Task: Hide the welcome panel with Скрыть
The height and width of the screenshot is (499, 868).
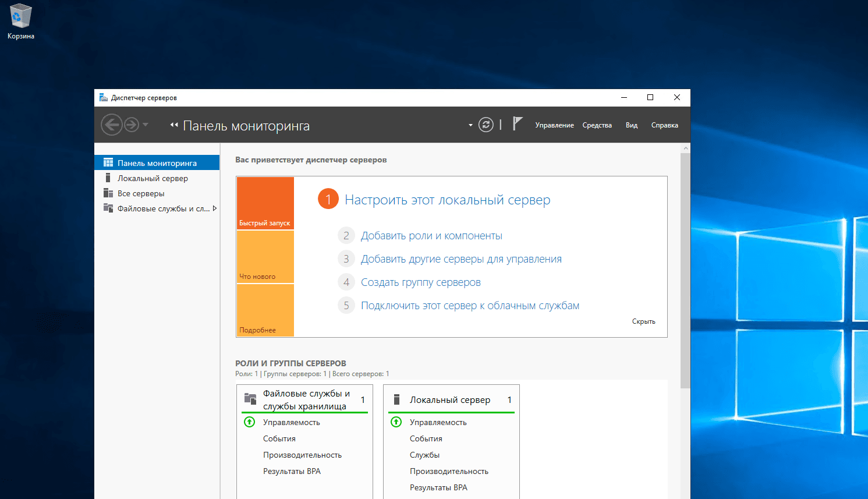Action: [x=643, y=321]
